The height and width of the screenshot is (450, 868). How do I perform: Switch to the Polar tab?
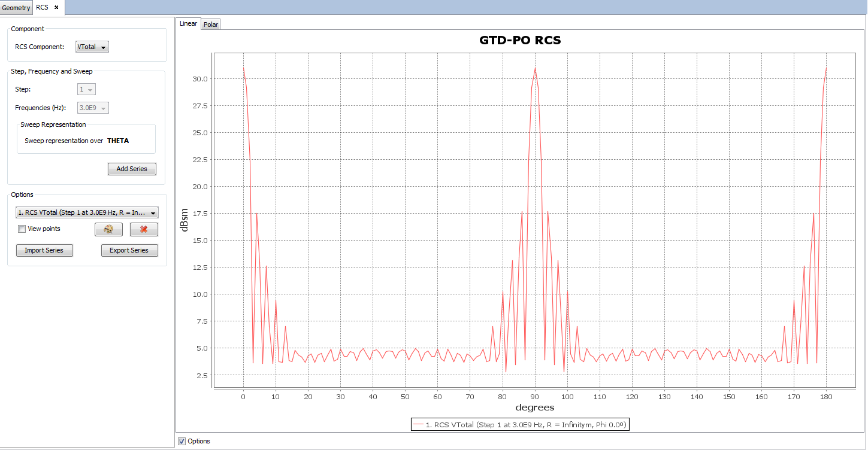(x=211, y=25)
